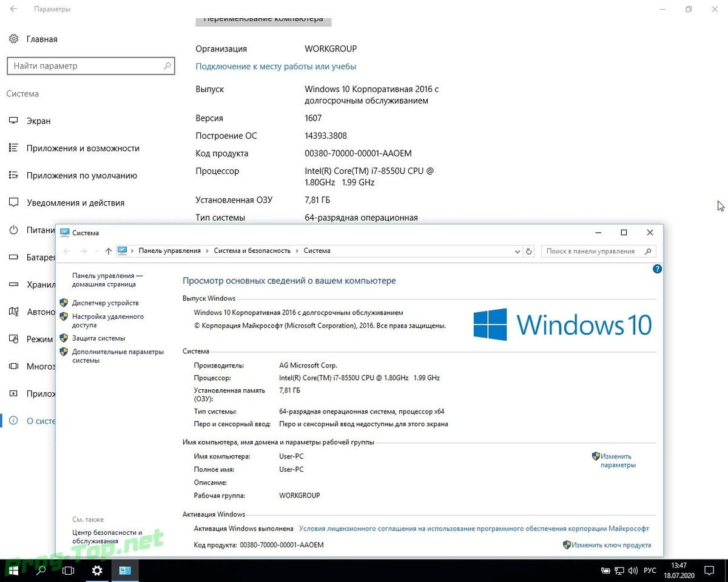Click build number 14393.3808
728x582 pixels.
[x=326, y=136]
